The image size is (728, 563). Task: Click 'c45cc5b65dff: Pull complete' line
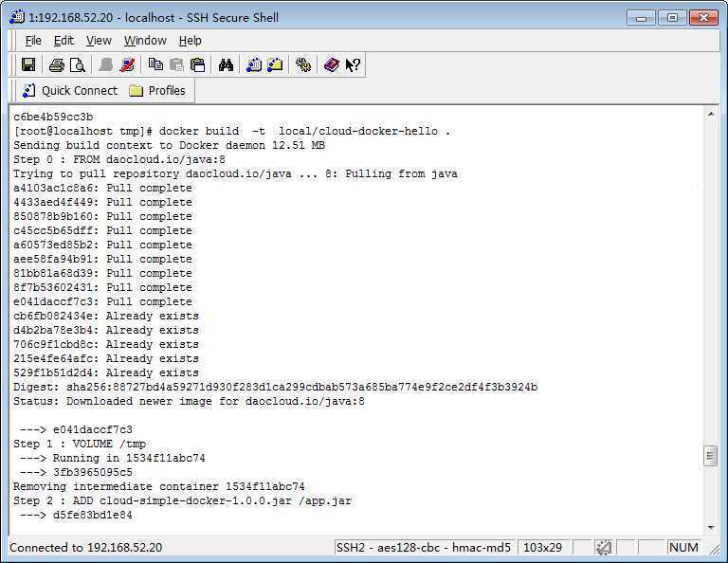[102, 230]
